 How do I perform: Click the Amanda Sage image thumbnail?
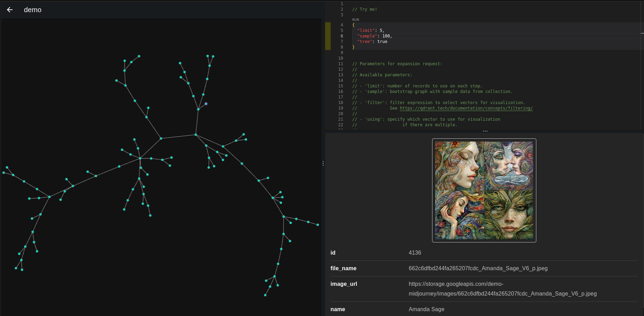484,190
